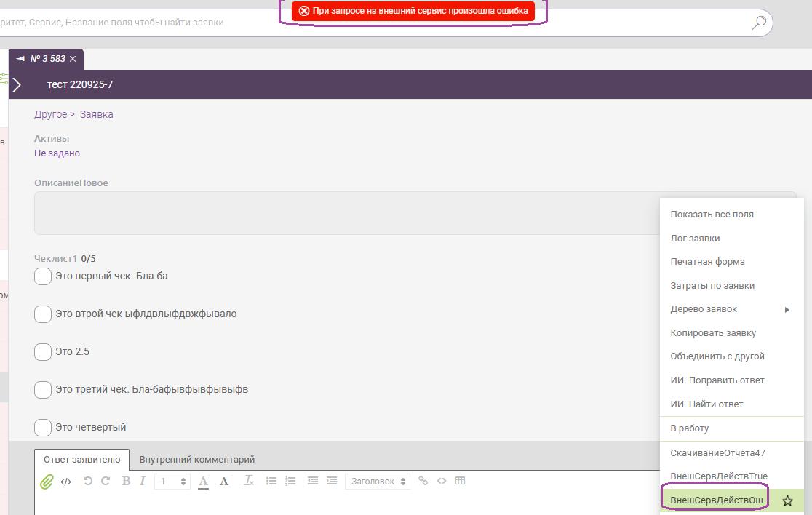
Task: Click the clear formatting icon
Action: tap(248, 481)
